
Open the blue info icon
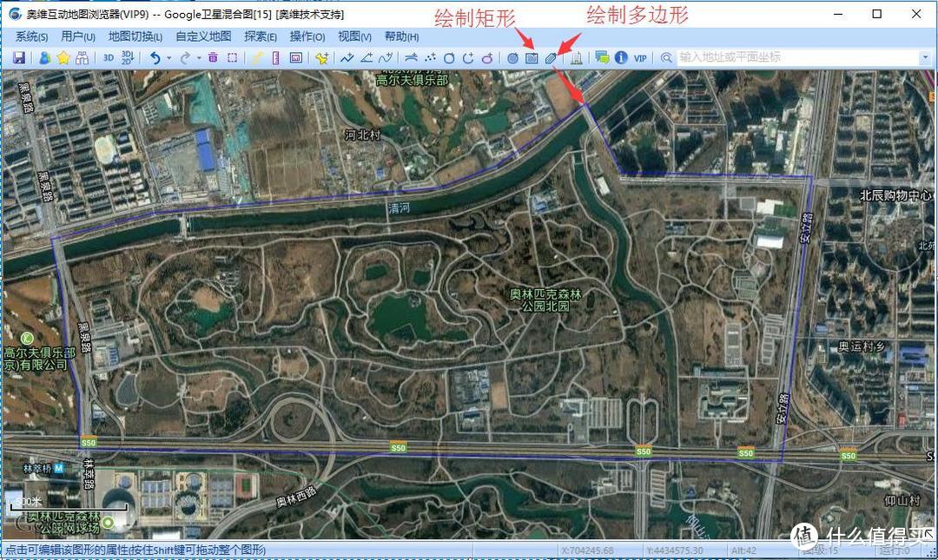pyautogui.click(x=621, y=57)
